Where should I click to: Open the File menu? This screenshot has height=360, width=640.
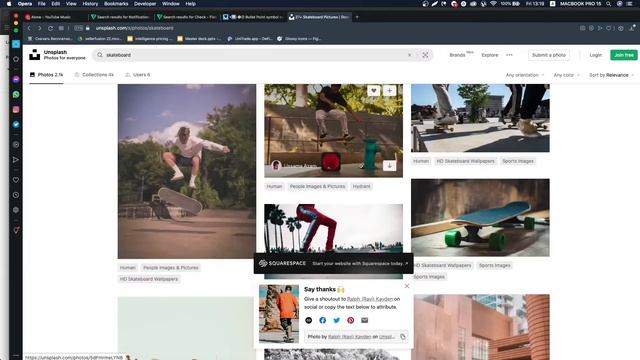pyautogui.click(x=42, y=4)
